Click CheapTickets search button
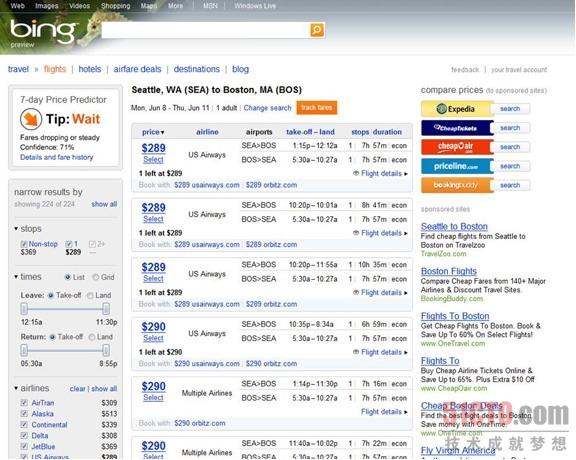 [510, 128]
